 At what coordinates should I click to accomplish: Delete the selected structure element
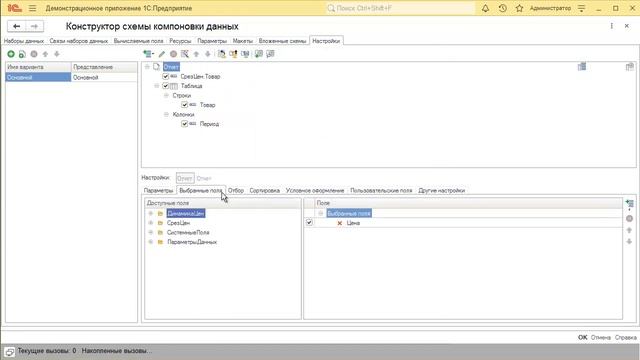tap(173, 54)
